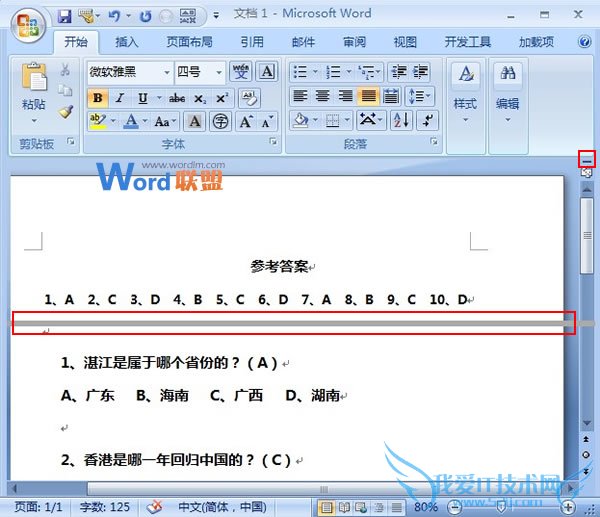Click the Paste clipboard icon
The height and width of the screenshot is (517, 600).
[34, 77]
